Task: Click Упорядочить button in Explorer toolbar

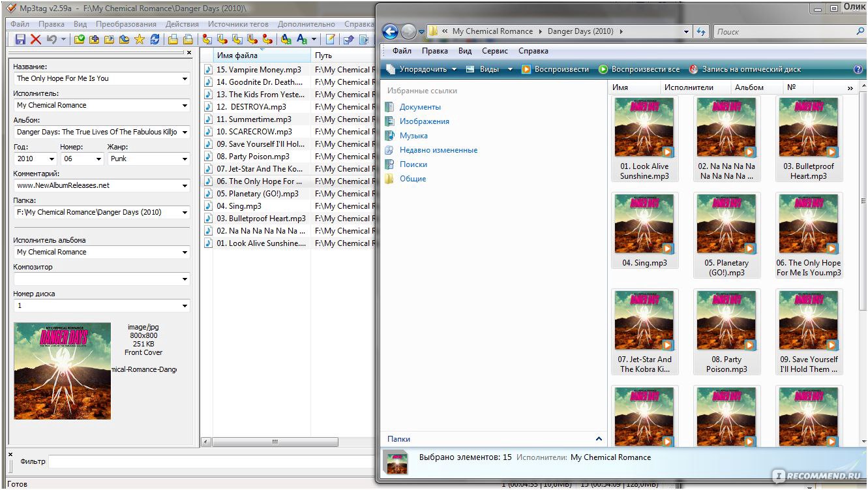Action: 421,69
